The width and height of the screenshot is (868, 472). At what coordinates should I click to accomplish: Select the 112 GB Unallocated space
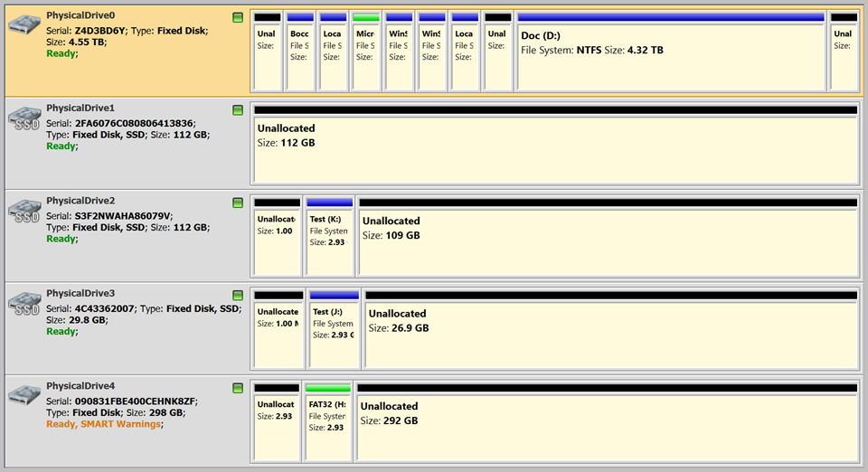tap(553, 145)
